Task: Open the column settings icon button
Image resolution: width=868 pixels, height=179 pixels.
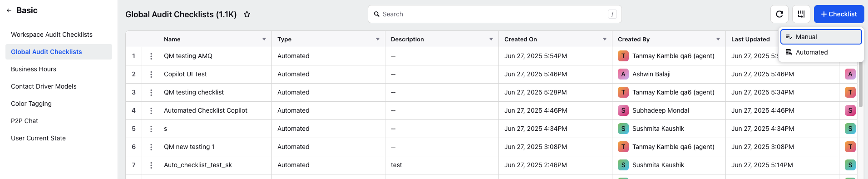Action: pos(801,14)
